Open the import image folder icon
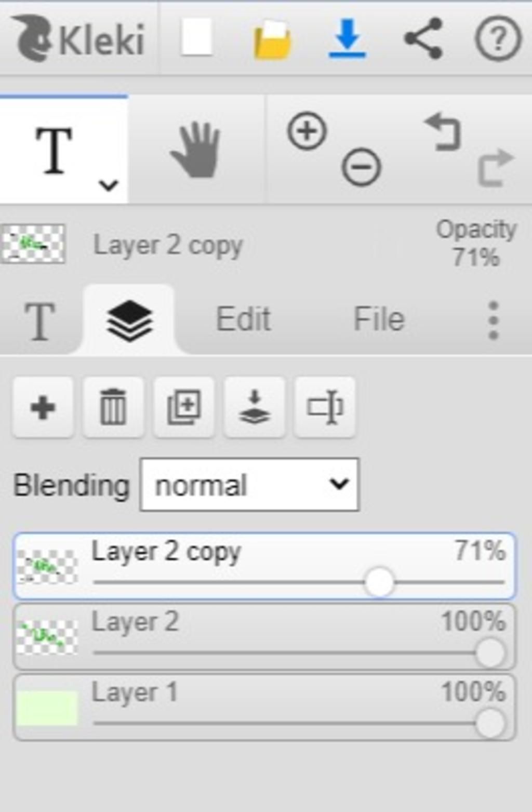 tap(272, 39)
